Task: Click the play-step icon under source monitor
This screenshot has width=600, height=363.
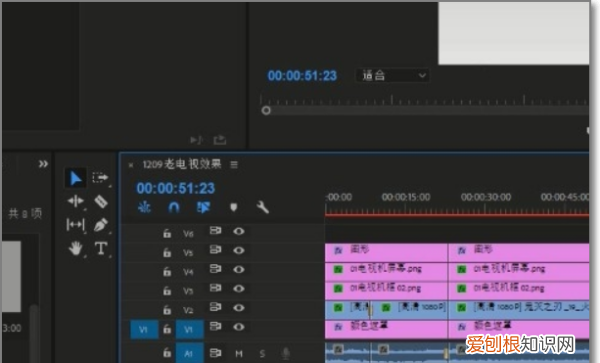Action: pos(196,140)
